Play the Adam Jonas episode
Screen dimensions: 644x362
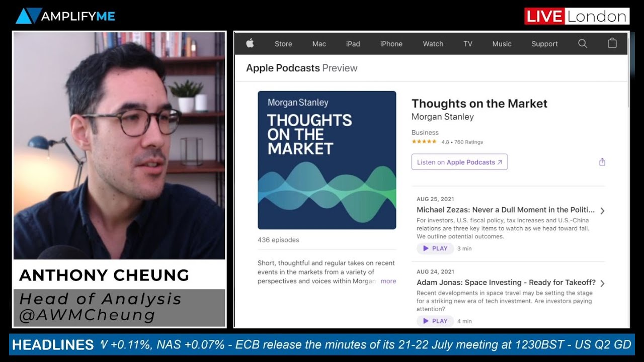pos(435,321)
